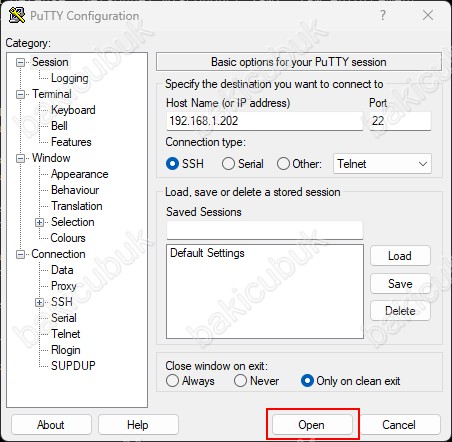Viewport: 452px width, 442px height.
Task: Choose the Other connection type radio
Action: tap(283, 164)
